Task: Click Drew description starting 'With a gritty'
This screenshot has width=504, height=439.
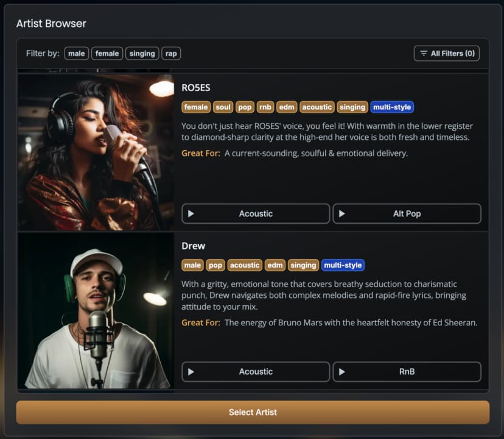Action: click(324, 296)
